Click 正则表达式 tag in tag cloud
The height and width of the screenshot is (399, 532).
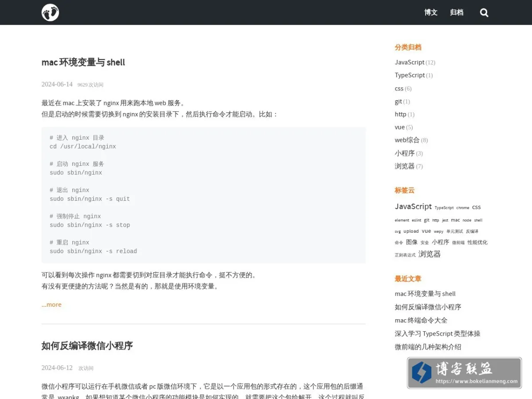pos(405,255)
